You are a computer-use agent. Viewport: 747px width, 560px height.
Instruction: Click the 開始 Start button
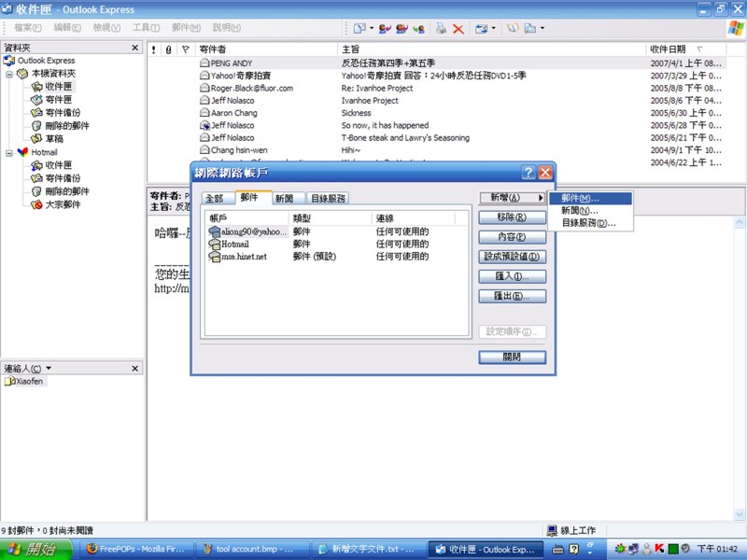35,549
